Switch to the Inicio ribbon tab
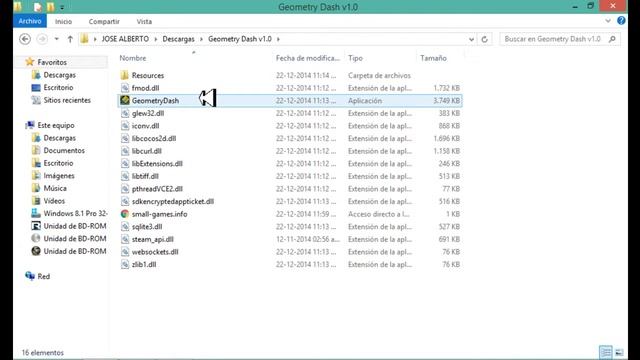This screenshot has width=640, height=360. [x=63, y=22]
